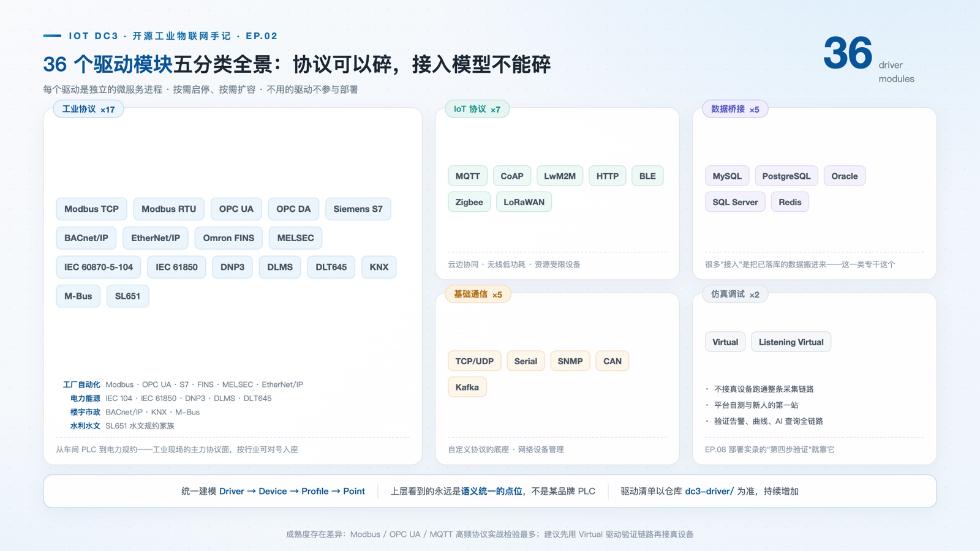
Task: Click the CAN chip
Action: click(612, 361)
